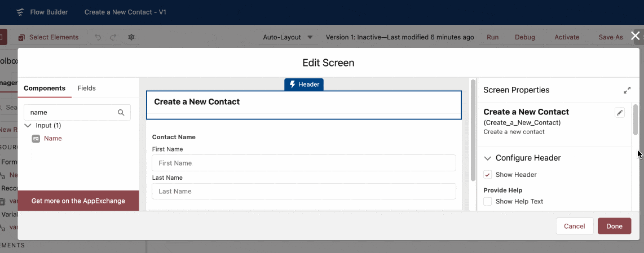Click the Redo arrow icon

click(x=113, y=37)
